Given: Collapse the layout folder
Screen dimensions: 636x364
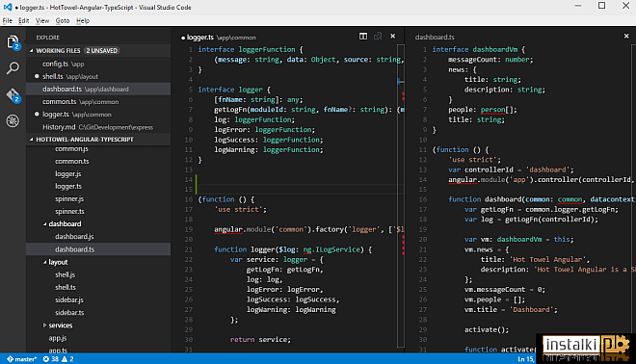Looking at the screenshot, I should coord(44,262).
